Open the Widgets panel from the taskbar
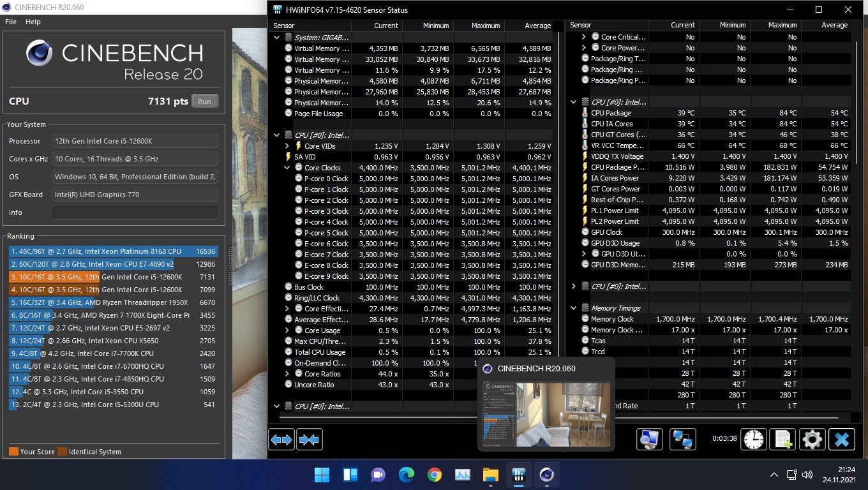Image resolution: width=868 pixels, height=490 pixels. click(350, 475)
